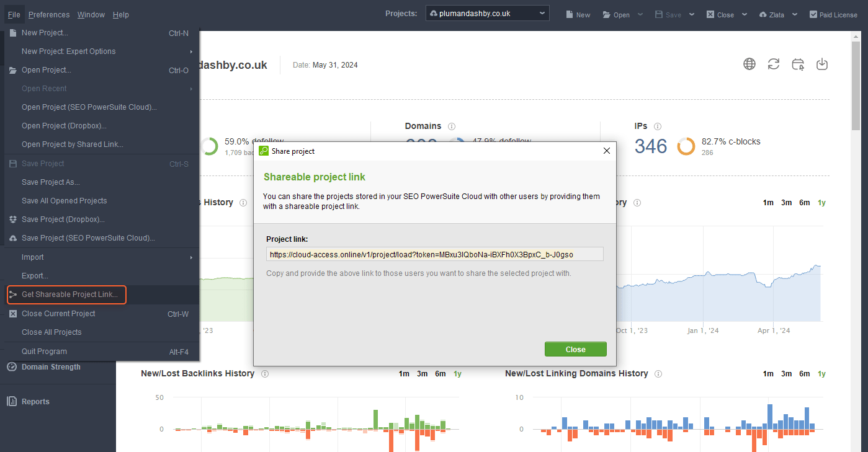Select 3m range for New/Lost Linking Domains History
Viewport: 868px width, 452px height.
(787, 374)
